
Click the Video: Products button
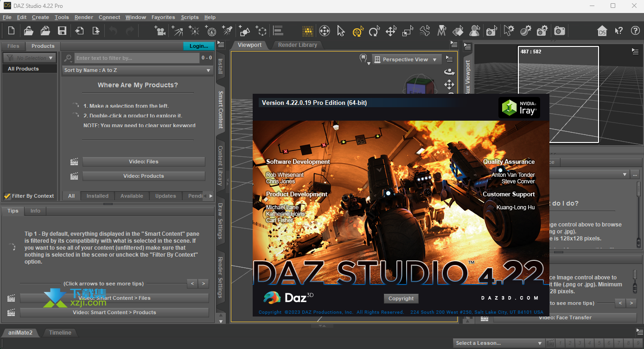pos(144,176)
